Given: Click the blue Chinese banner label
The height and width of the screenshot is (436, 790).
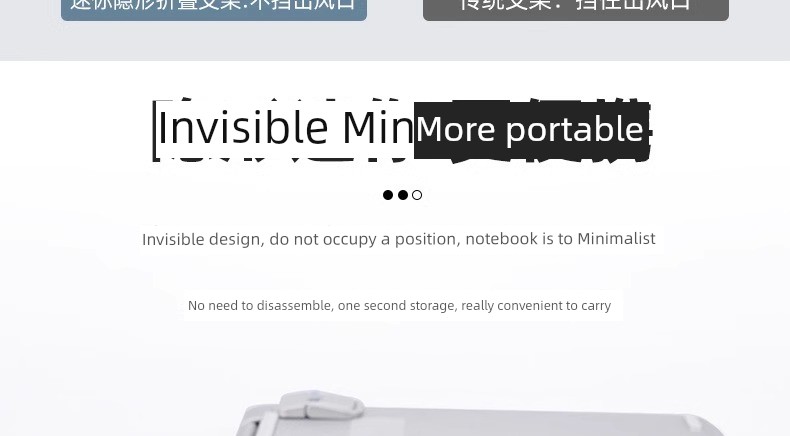Looking at the screenshot, I should pos(214,8).
